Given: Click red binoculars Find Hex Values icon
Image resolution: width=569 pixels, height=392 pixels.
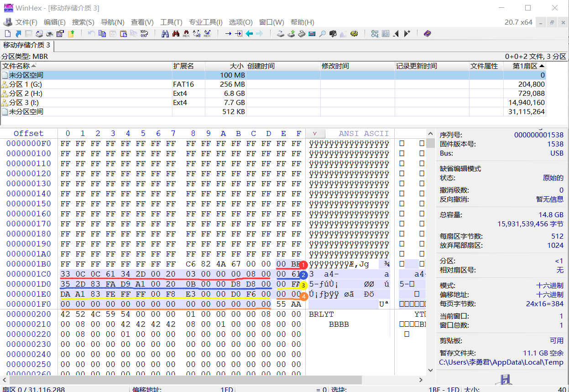Looking at the screenshot, I should [x=176, y=34].
